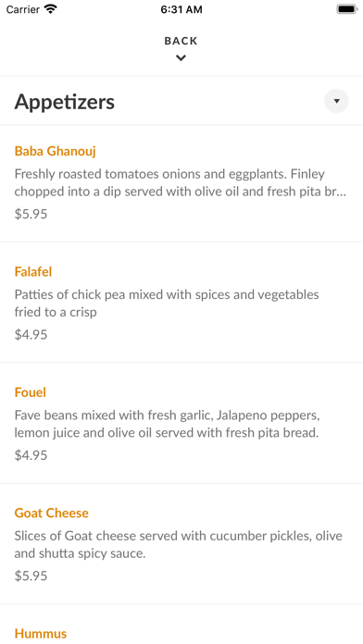Open the Appetizers category dropdown arrow
363x644 pixels.
click(x=336, y=101)
